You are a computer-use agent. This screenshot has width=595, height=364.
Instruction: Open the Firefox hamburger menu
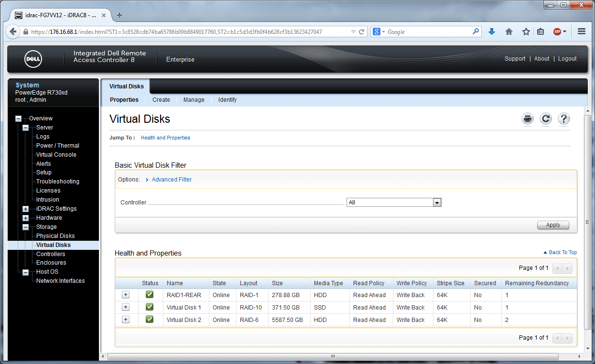click(x=582, y=32)
